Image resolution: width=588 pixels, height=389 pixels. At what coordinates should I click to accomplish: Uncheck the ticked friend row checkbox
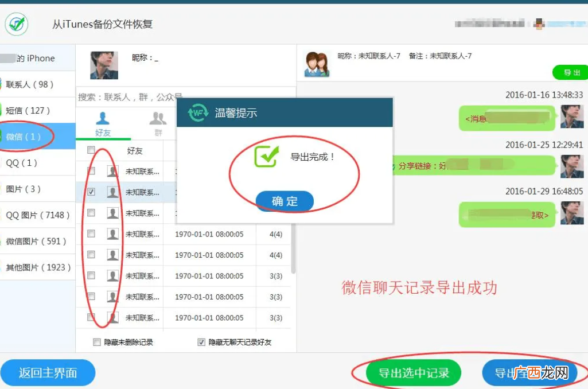tap(91, 192)
